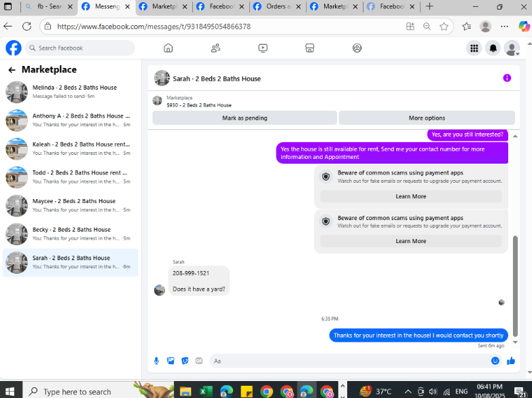Switch to first Marketplace browser tab

[164, 6]
